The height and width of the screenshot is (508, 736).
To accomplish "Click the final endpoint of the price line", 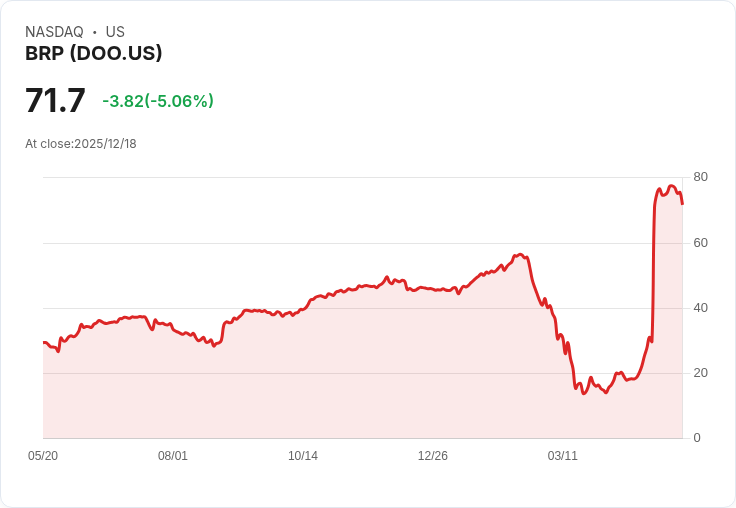I will [x=682, y=204].
